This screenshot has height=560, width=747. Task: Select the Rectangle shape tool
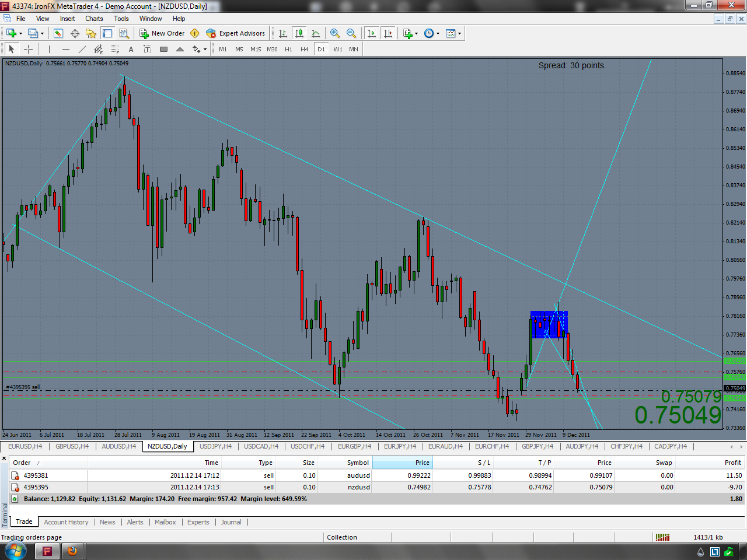[x=163, y=49]
